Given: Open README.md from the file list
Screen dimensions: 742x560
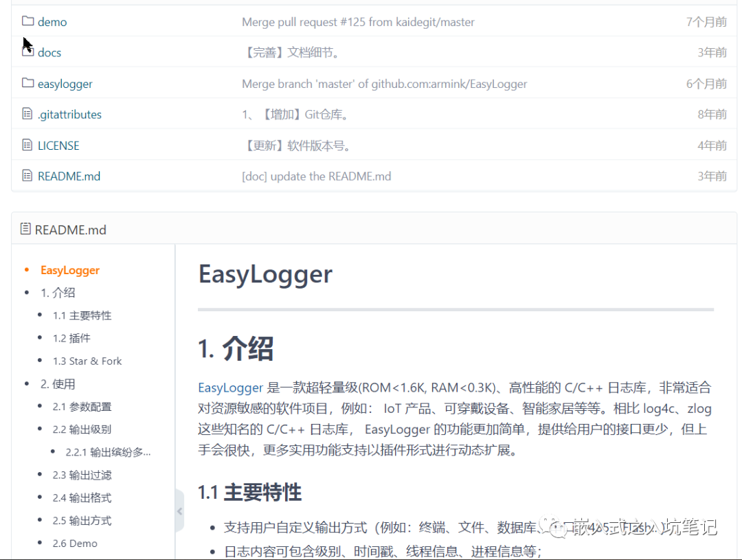Looking at the screenshot, I should pyautogui.click(x=69, y=176).
